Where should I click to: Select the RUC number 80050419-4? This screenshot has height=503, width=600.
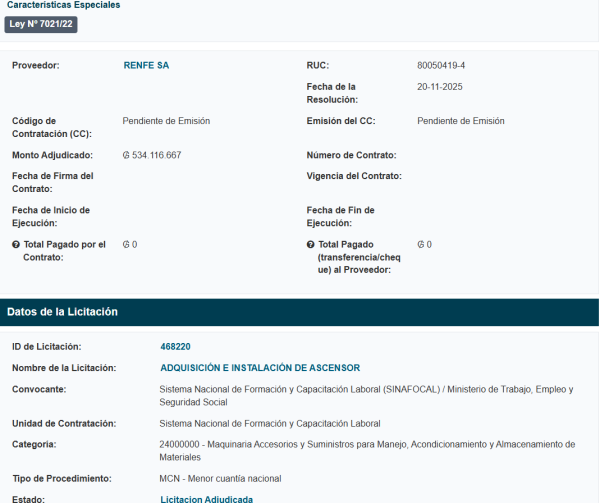pyautogui.click(x=441, y=66)
